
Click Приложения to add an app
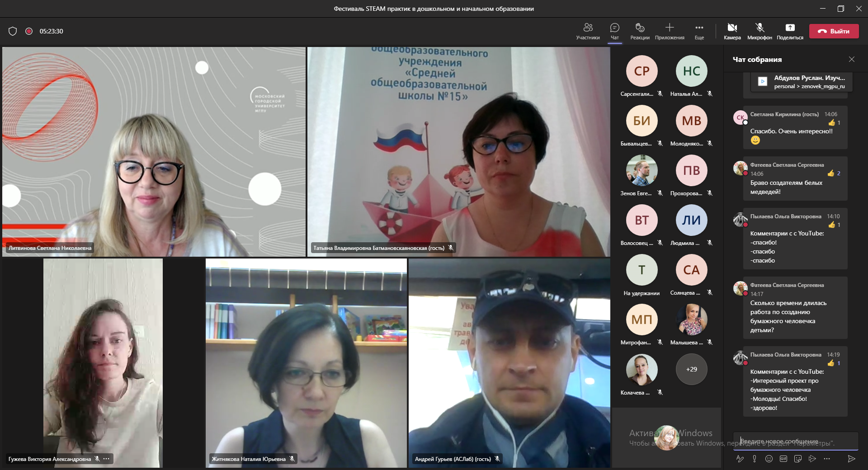pos(670,31)
